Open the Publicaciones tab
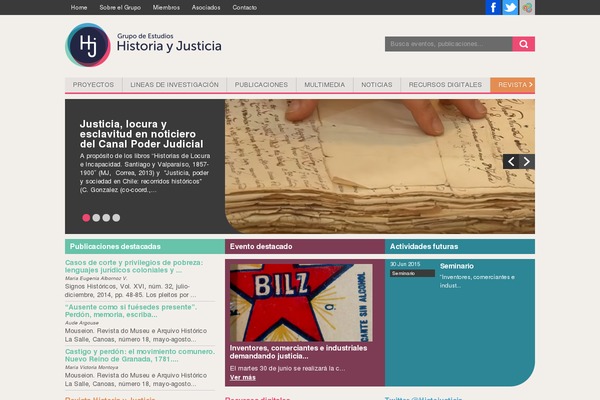 tap(261, 85)
